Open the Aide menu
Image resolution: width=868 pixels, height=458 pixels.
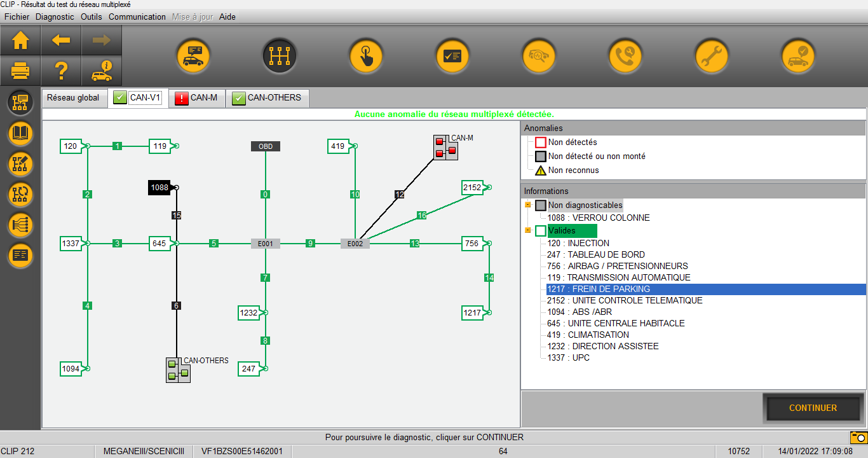(227, 17)
